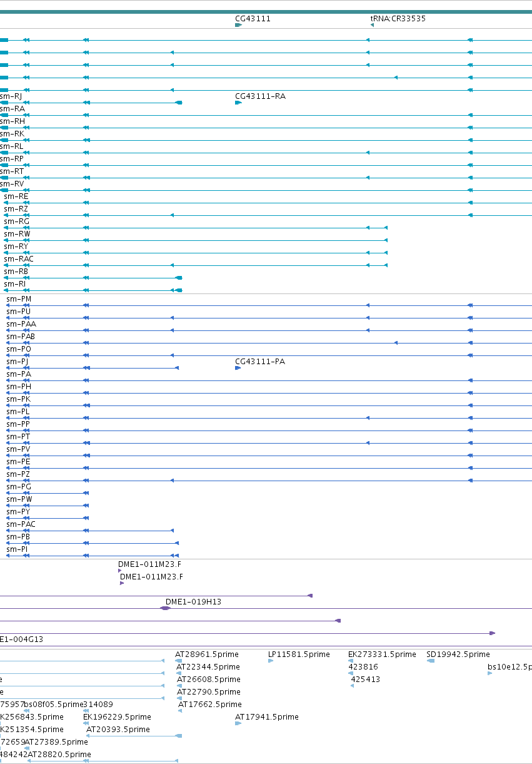532x764 pixels.
Task: Click the sm-RAC transcript label
Action: click(x=19, y=259)
